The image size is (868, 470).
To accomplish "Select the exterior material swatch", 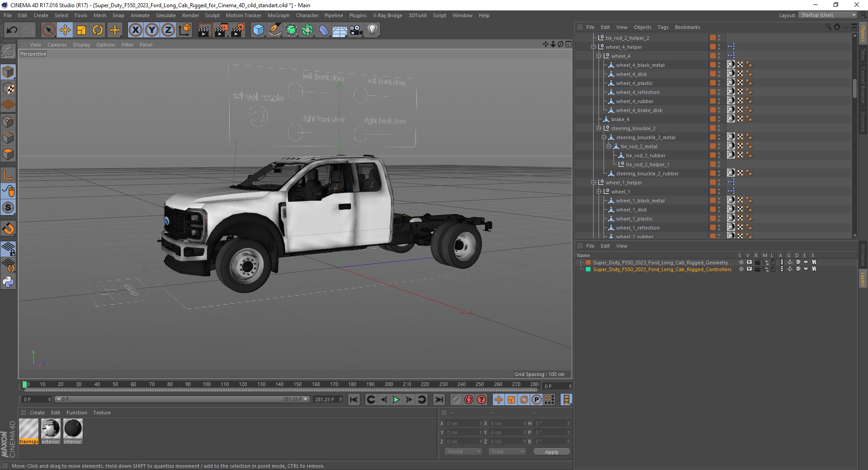I will click(51, 432).
